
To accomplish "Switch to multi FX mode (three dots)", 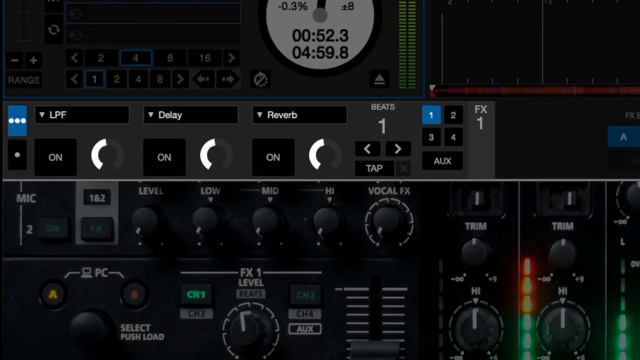I will [x=18, y=121].
